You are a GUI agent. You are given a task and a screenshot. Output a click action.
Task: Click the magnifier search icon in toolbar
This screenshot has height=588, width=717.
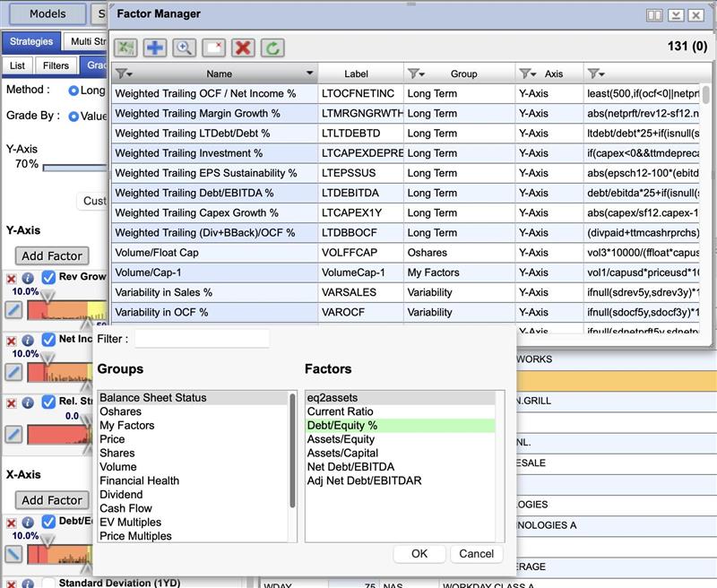184,48
